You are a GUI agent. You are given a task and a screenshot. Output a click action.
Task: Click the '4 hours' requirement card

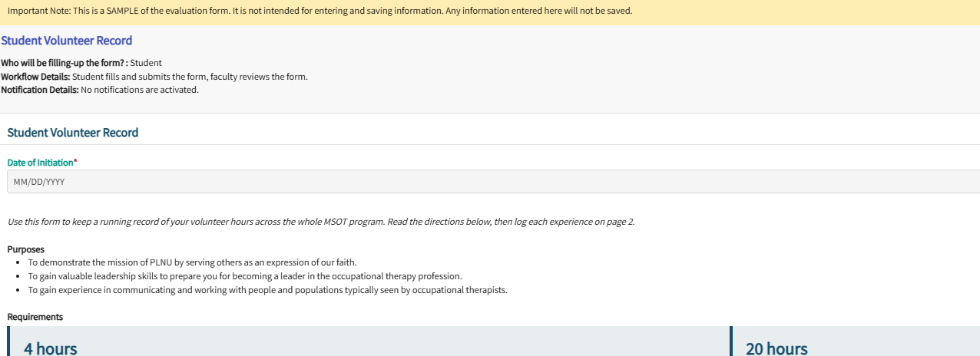(x=366, y=341)
